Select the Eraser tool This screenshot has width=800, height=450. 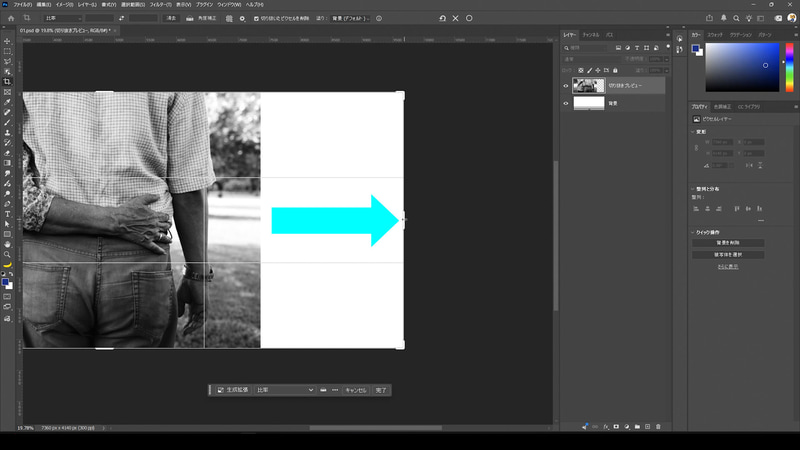click(x=7, y=153)
